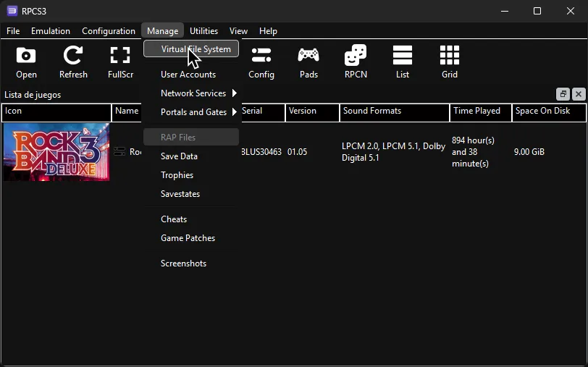
Task: Minimize the RPCS3 window
Action: [505, 11]
